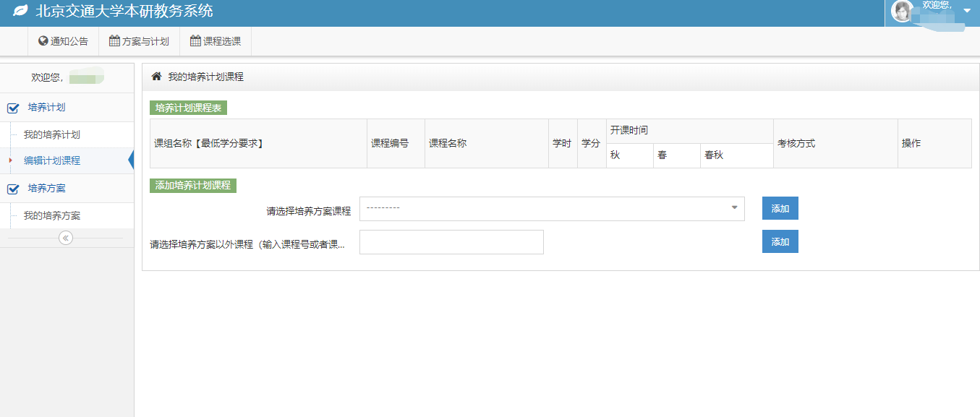
Task: Click 添加 next to the course dropdown
Action: 780,209
